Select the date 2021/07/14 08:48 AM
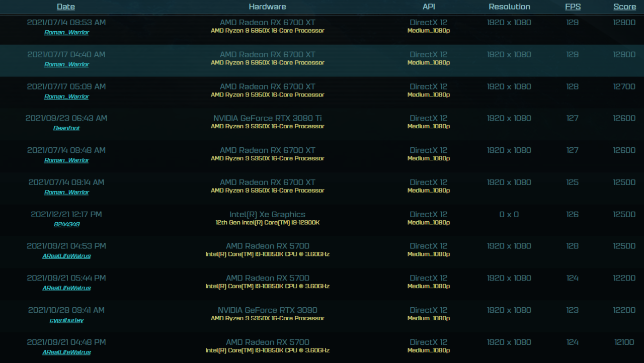This screenshot has height=363, width=644. point(66,150)
